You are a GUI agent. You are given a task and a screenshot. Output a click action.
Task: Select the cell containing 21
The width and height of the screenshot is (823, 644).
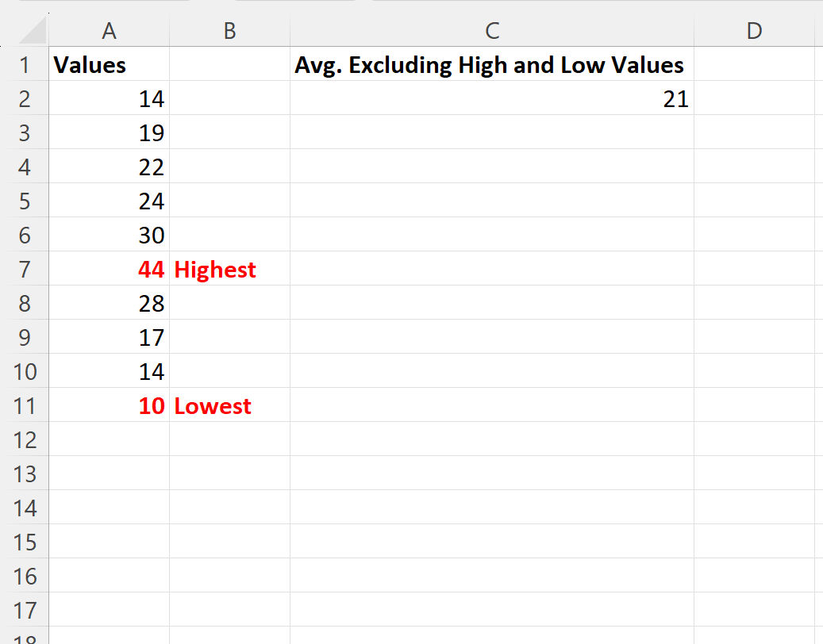pyautogui.click(x=492, y=98)
